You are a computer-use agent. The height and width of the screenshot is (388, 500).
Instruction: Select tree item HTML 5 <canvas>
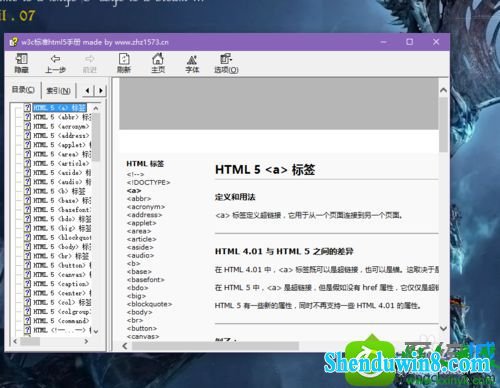(x=62, y=275)
